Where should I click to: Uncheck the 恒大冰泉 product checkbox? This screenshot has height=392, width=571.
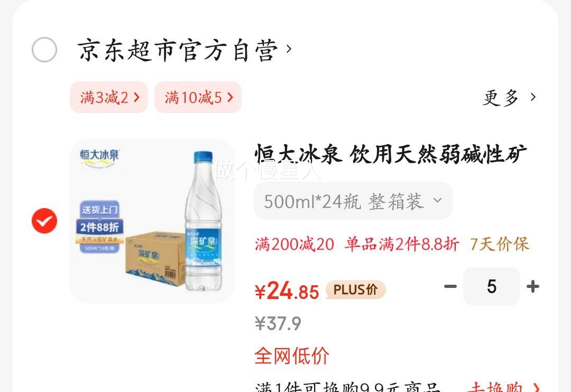click(44, 221)
